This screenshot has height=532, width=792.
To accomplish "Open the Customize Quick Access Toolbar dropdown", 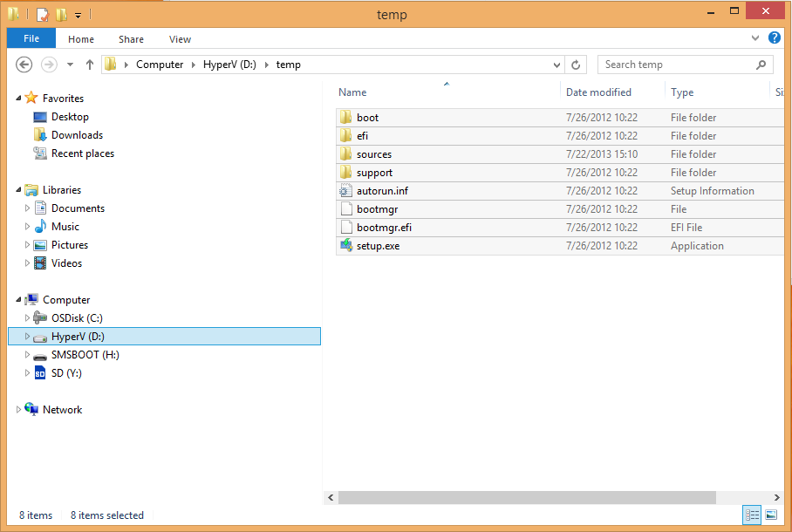I will click(x=79, y=15).
